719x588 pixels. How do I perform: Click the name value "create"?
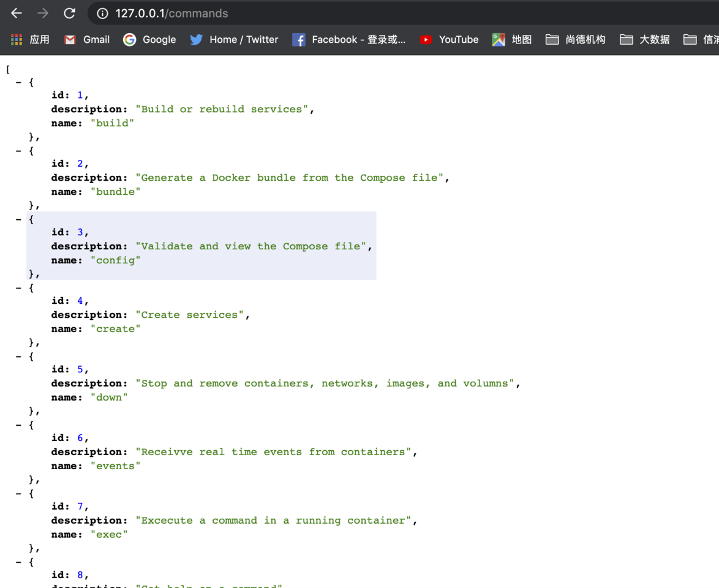(x=116, y=329)
